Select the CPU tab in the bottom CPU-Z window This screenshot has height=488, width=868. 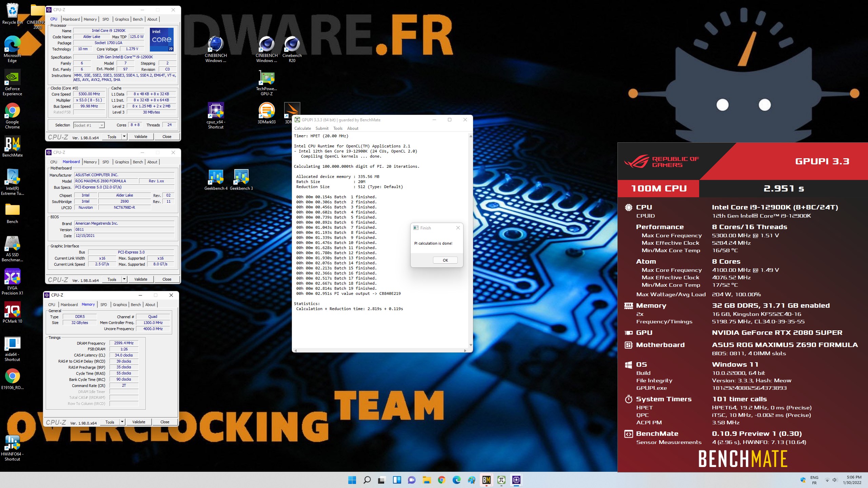pos(52,305)
